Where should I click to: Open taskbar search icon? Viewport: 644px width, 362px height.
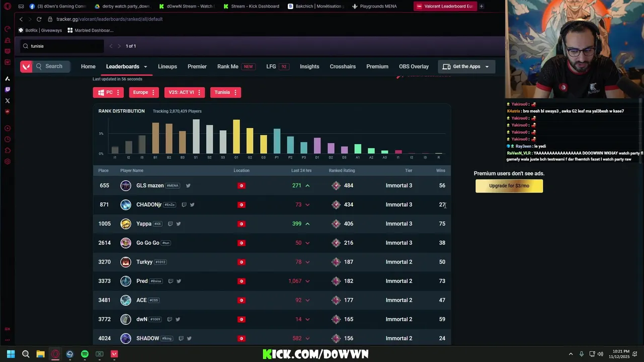[x=26, y=354]
